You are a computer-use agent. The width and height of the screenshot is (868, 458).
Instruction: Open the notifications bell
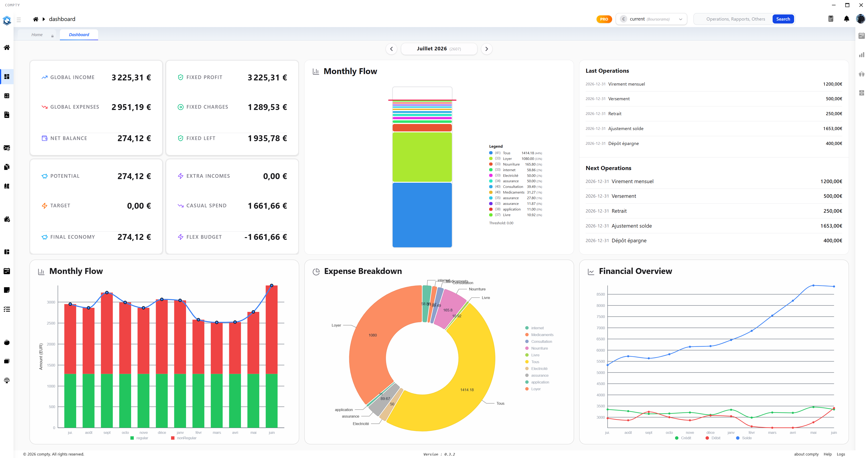(x=847, y=19)
